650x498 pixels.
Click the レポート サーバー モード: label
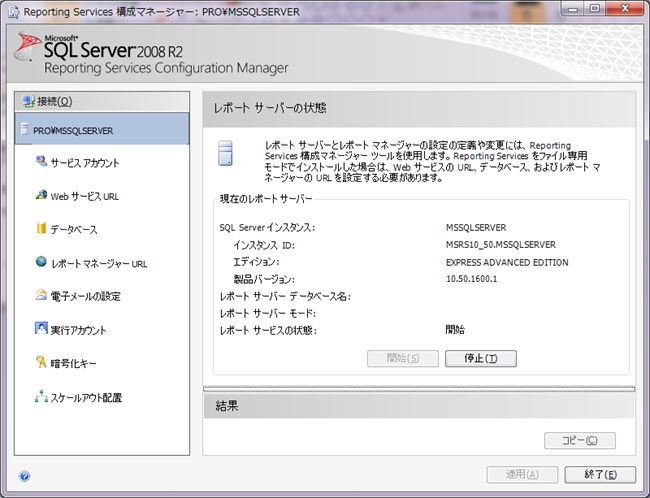[268, 313]
